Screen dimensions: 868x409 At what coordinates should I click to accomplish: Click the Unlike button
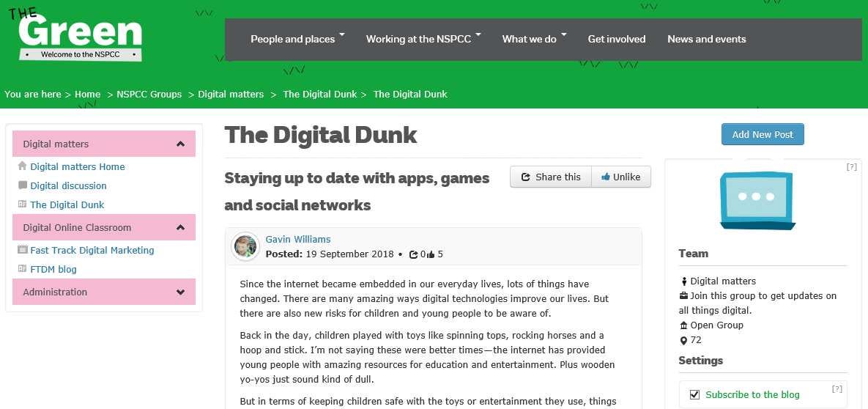click(x=621, y=177)
